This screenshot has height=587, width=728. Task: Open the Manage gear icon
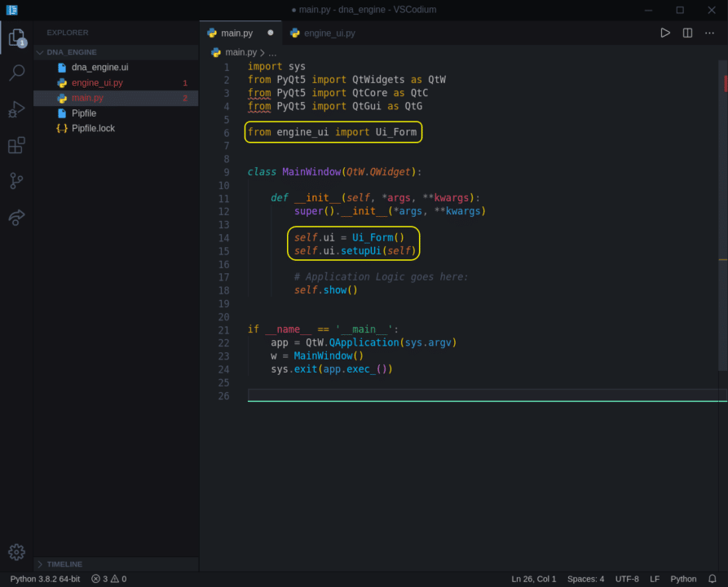pos(17,552)
